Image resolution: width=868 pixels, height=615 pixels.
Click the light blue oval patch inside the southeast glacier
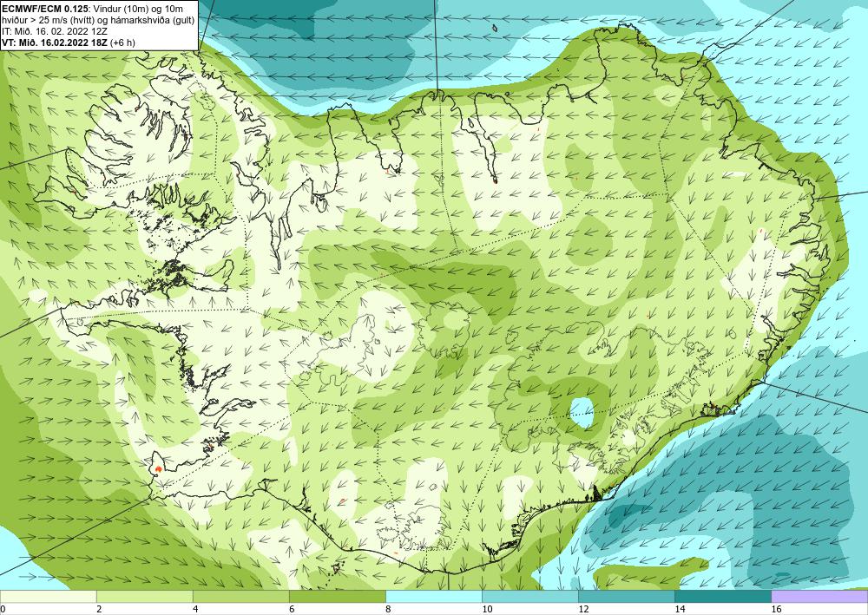[582, 413]
